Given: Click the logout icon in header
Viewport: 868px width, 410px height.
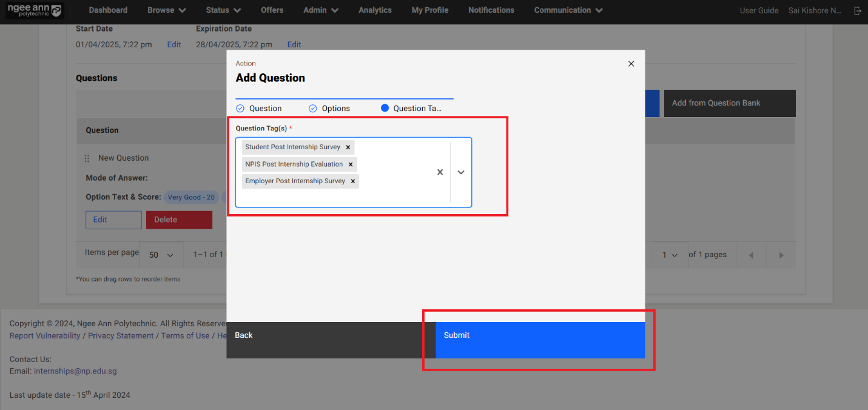Looking at the screenshot, I should coord(857,10).
